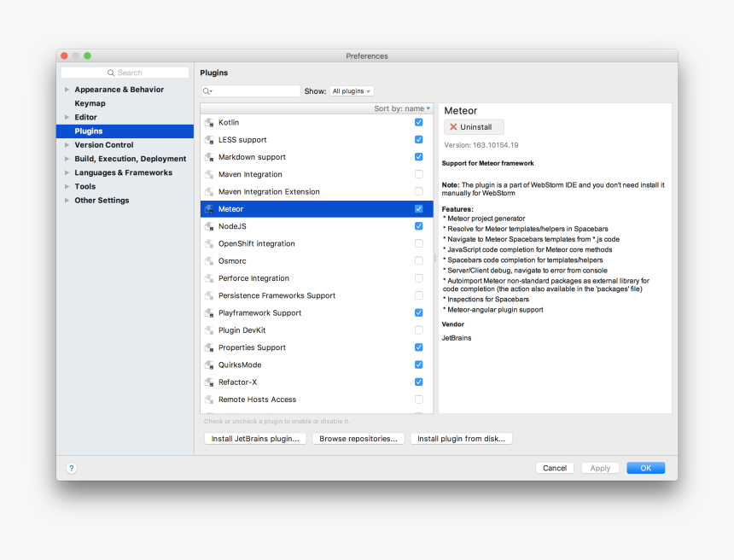The width and height of the screenshot is (734, 560).
Task: Expand the Editor settings arrow
Action: [67, 117]
